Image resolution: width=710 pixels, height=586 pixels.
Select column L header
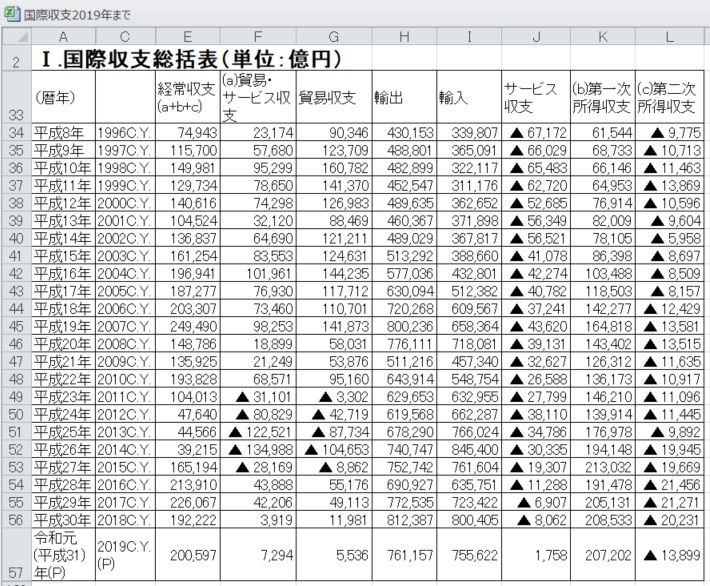click(x=670, y=36)
